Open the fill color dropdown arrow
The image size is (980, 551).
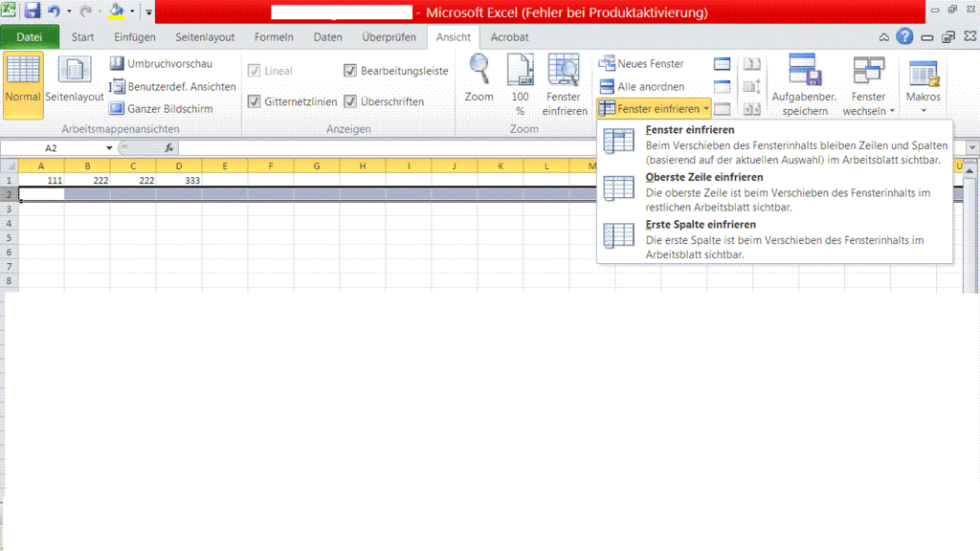[x=132, y=11]
